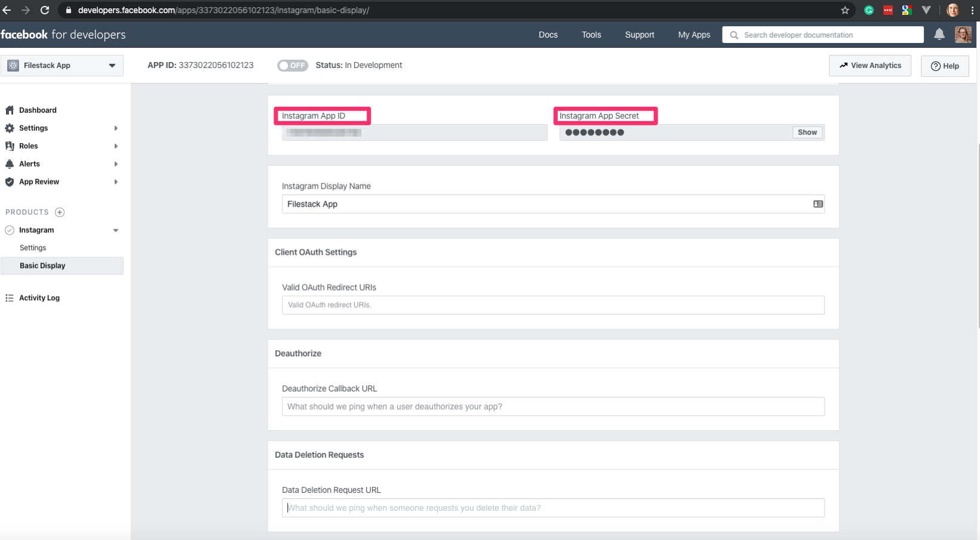Screen dimensions: 980x540
Task: Open the Activity Log
Action: pos(39,298)
